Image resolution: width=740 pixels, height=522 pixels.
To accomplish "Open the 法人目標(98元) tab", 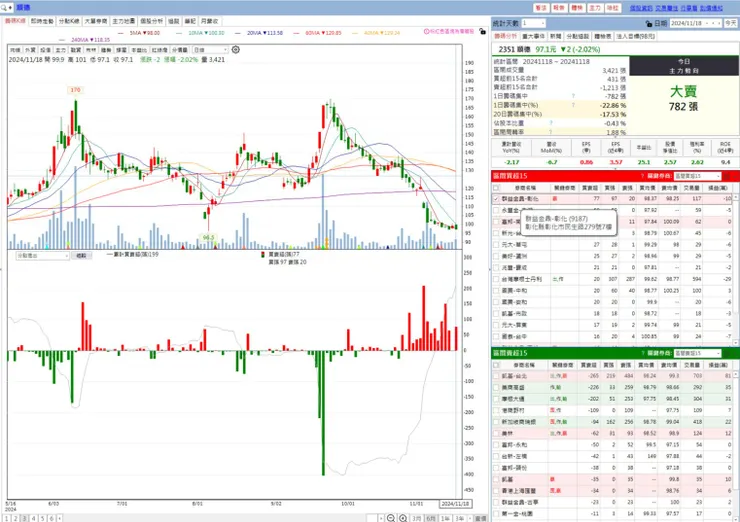I will pos(635,36).
